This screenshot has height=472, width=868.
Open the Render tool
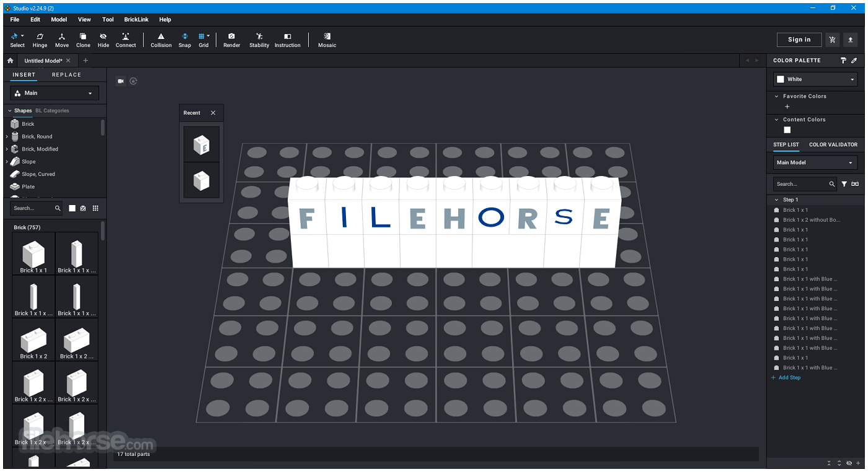232,40
